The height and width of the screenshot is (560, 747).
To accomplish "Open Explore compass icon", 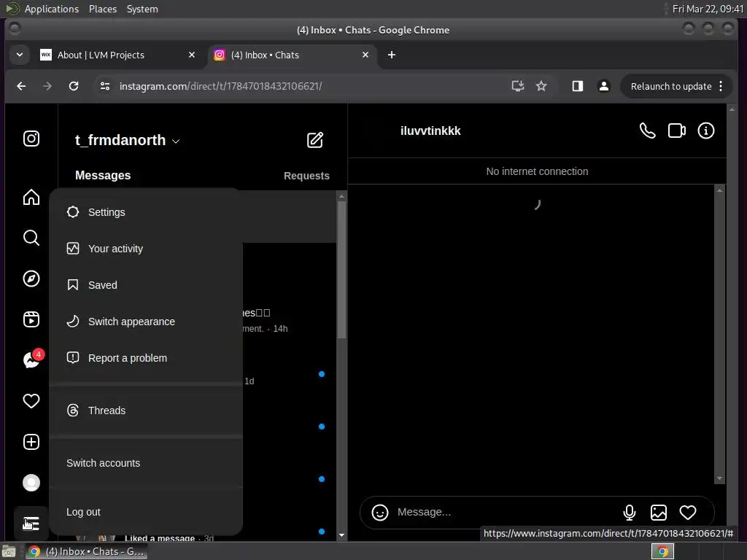I will (x=31, y=279).
